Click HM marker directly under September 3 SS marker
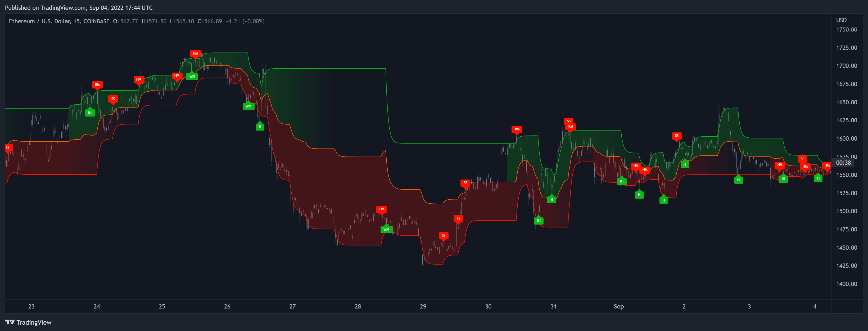Image resolution: width=868 pixels, height=331 pixels. pyautogui.click(x=805, y=167)
